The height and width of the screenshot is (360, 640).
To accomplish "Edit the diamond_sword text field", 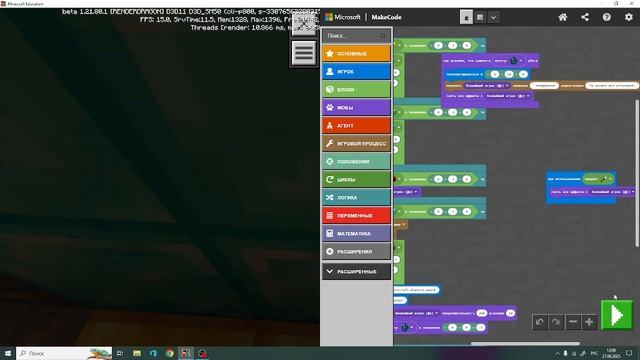I will (416, 290).
